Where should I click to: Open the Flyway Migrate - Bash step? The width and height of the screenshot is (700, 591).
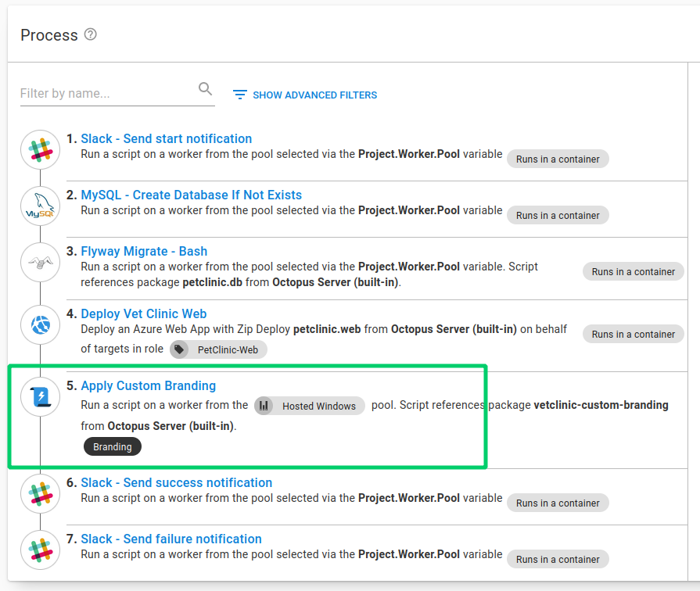click(x=144, y=251)
